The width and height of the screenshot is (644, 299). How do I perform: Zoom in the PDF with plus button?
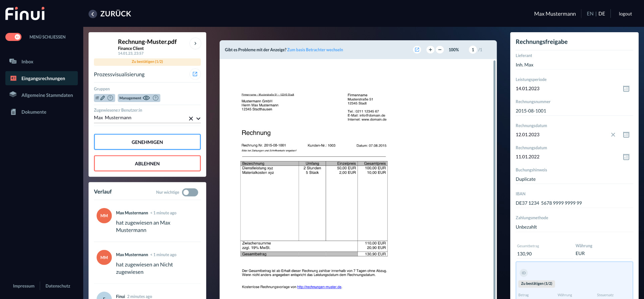(430, 50)
